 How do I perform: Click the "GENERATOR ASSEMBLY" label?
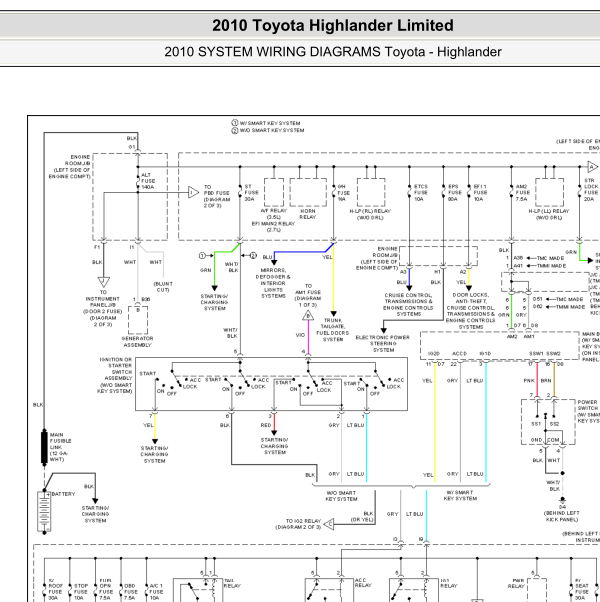point(137,342)
